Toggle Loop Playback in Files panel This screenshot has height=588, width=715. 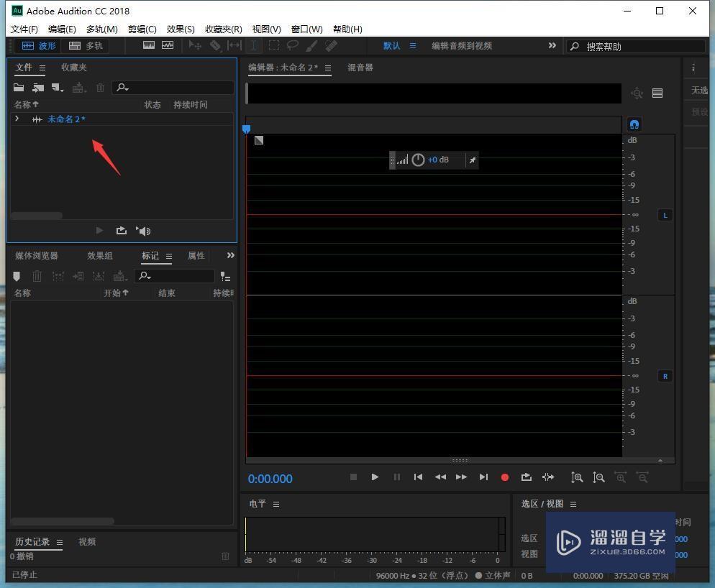coord(122,231)
